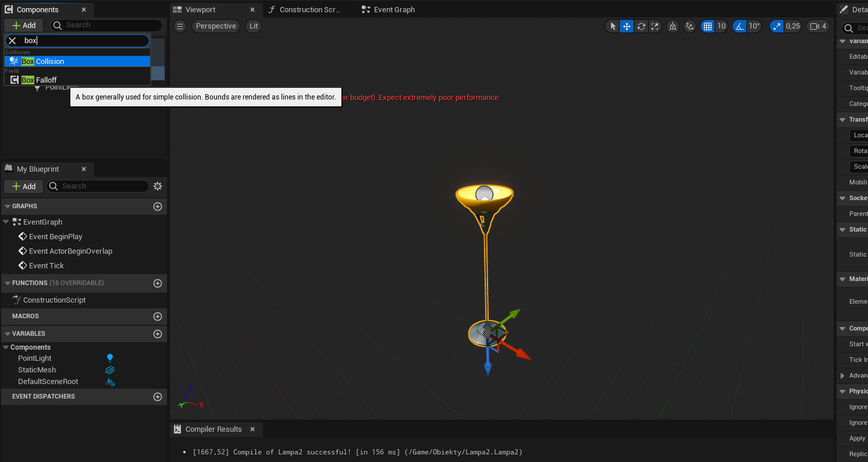Image resolution: width=868 pixels, height=462 pixels.
Task: Select the scale tool in viewport toolbar
Action: (x=655, y=26)
